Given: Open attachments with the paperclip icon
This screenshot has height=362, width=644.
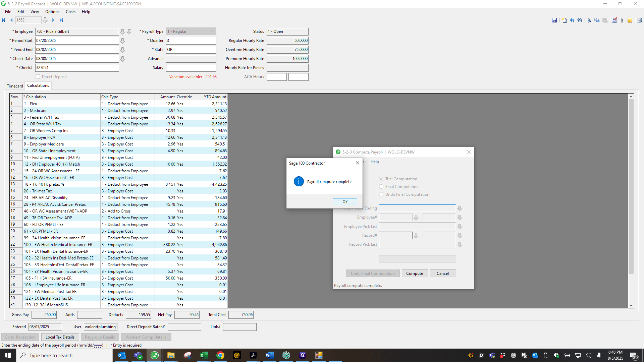Looking at the screenshot, I should click(622, 20).
